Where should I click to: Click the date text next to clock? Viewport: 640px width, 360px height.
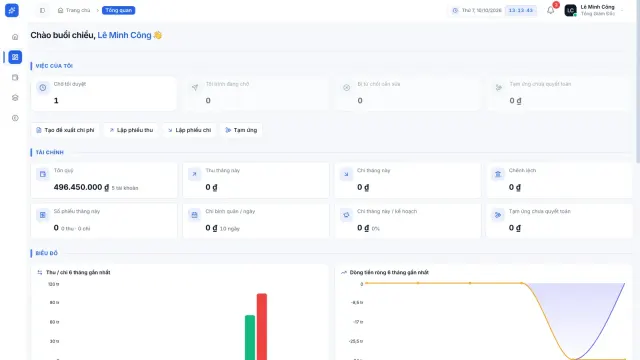tap(481, 10)
